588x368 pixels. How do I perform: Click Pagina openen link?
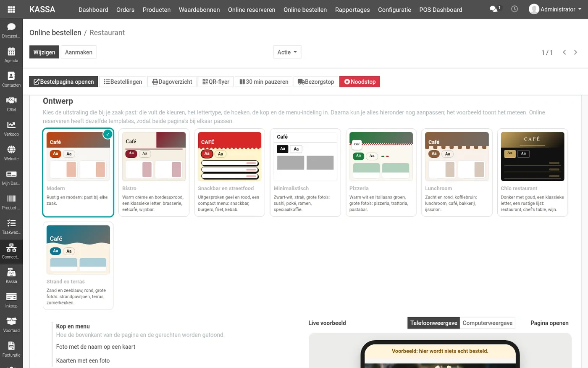click(x=549, y=323)
